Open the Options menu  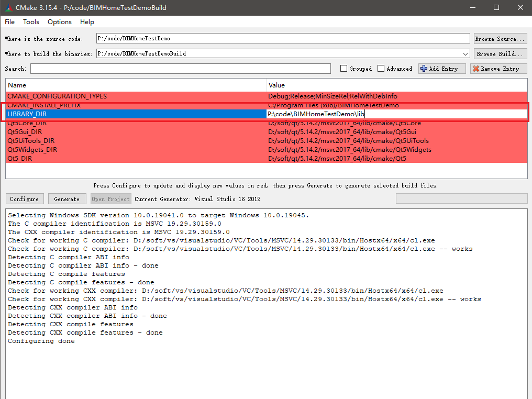[x=60, y=21]
